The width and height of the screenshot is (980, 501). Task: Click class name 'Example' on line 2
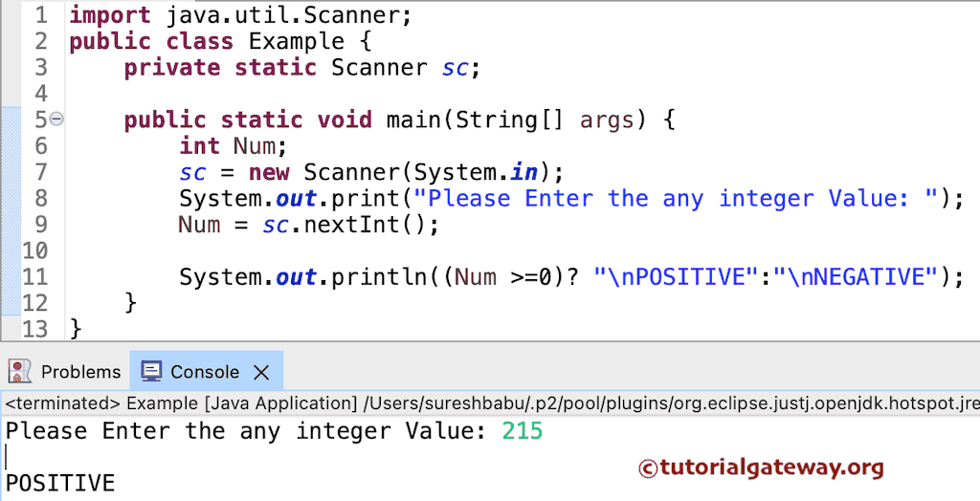[x=297, y=41]
